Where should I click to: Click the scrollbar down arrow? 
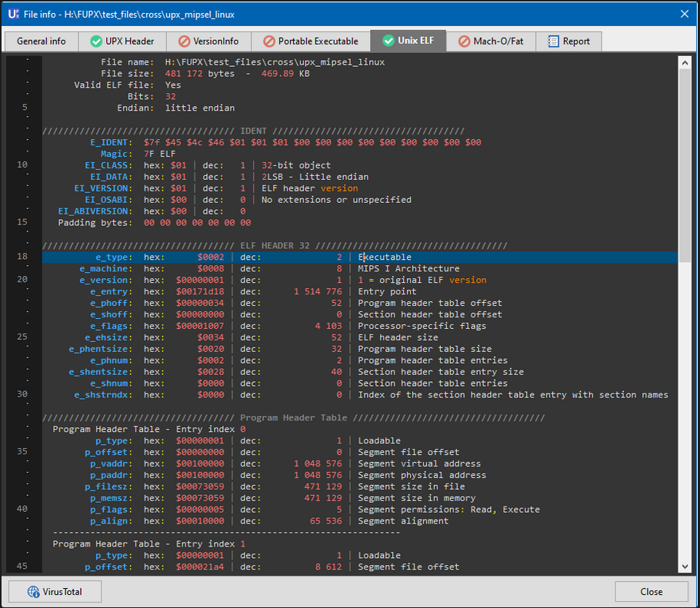tap(685, 566)
